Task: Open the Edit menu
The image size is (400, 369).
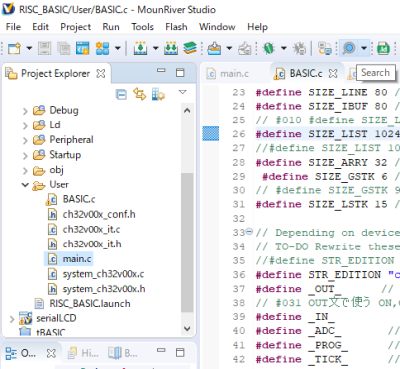Action: coord(40,27)
